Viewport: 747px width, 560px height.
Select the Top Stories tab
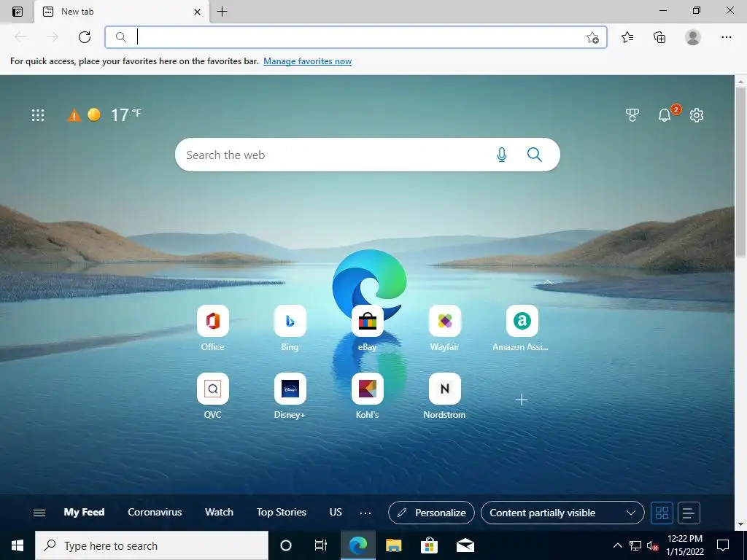(281, 512)
